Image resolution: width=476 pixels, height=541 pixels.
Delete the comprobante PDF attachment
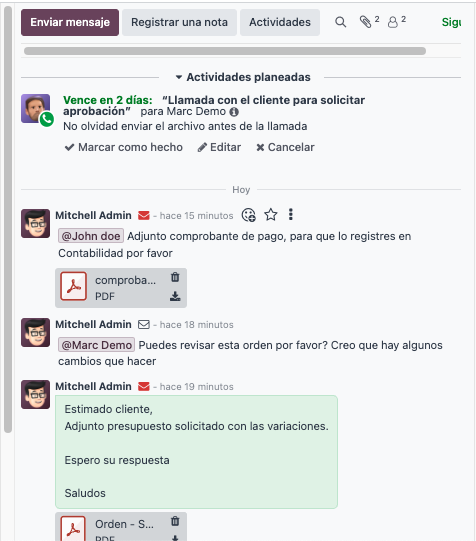pos(175,277)
